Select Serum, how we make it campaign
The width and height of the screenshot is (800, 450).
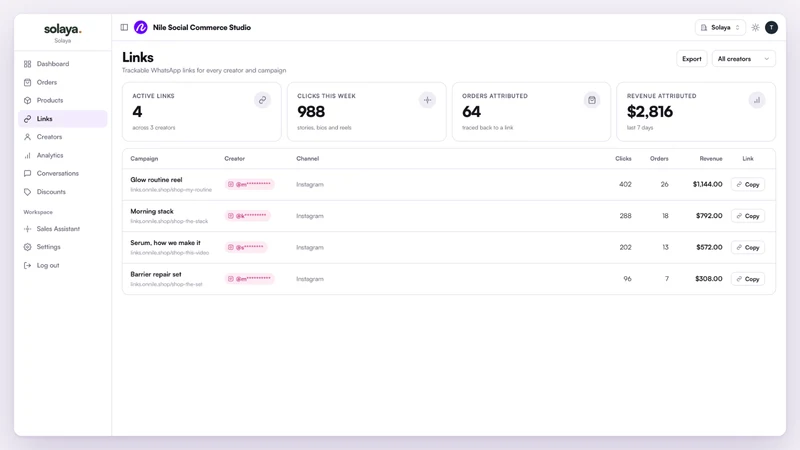tap(165, 243)
